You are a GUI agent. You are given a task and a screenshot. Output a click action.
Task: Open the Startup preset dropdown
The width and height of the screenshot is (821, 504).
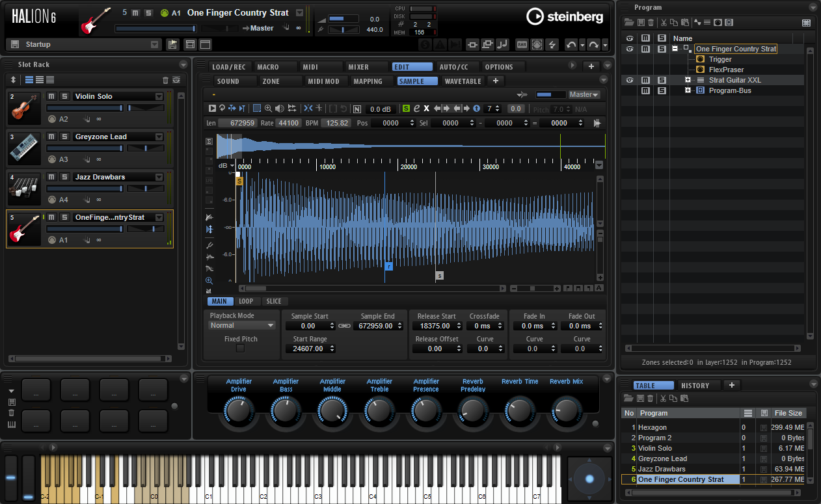click(155, 44)
